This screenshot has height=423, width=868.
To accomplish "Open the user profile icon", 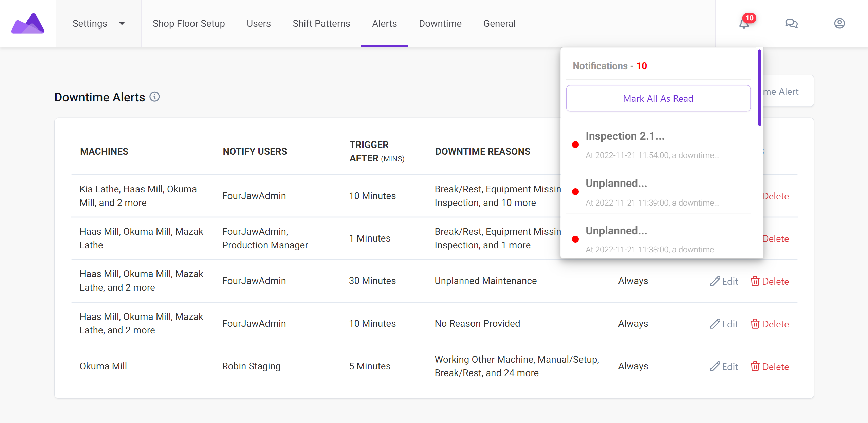I will pos(839,23).
